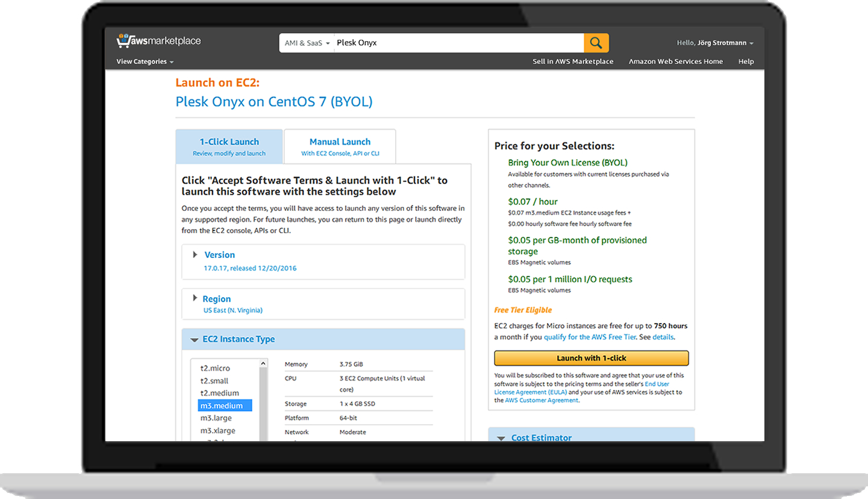Viewport: 868px width, 499px height.
Task: Open qualify for the AWS Free Tier link
Action: pyautogui.click(x=590, y=337)
